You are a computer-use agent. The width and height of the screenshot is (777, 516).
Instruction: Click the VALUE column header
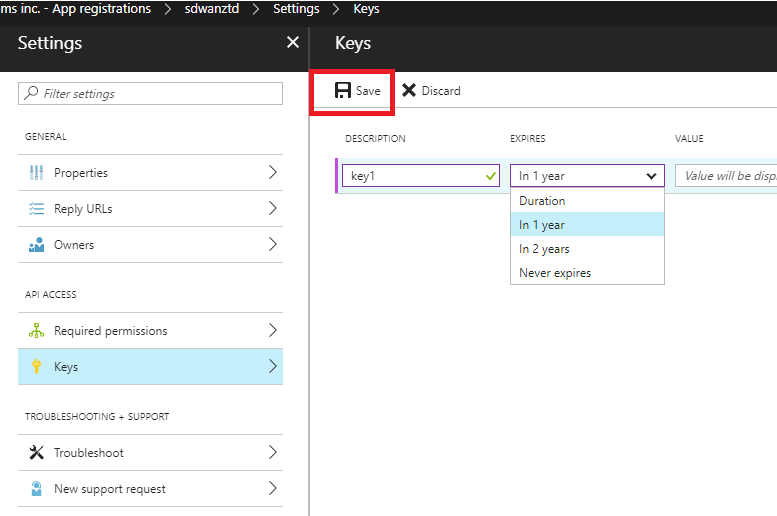[x=689, y=139]
